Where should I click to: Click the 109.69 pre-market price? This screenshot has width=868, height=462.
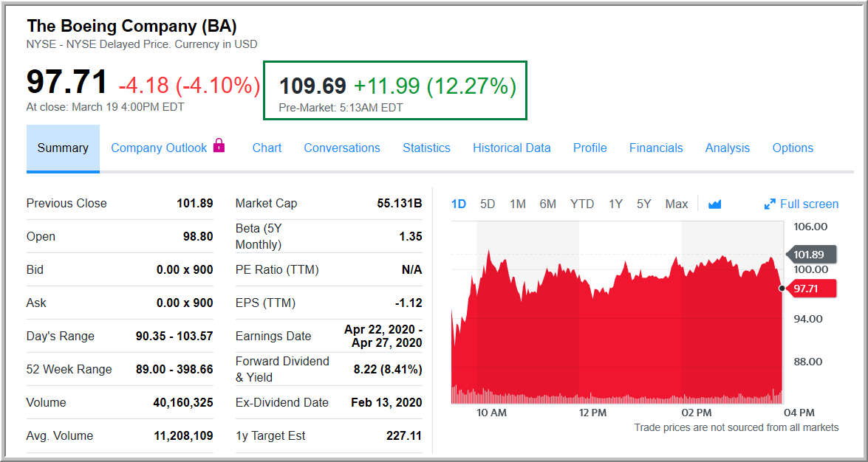point(312,86)
